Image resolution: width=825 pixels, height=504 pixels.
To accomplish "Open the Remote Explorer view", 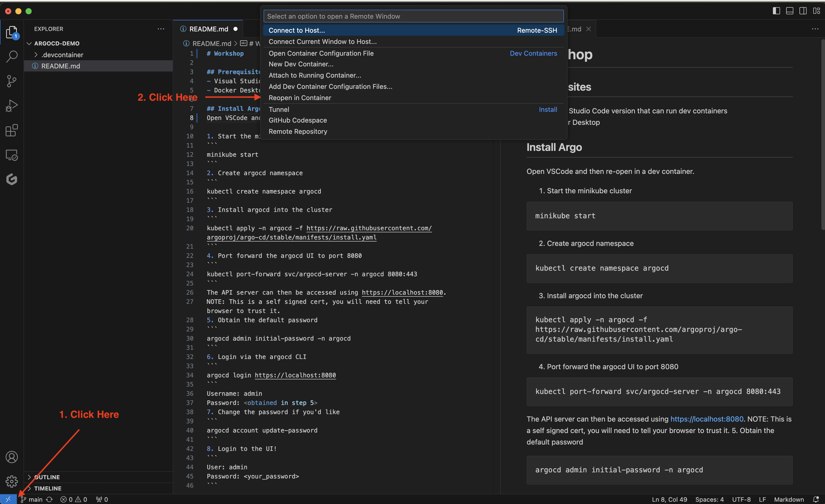I will [x=12, y=155].
